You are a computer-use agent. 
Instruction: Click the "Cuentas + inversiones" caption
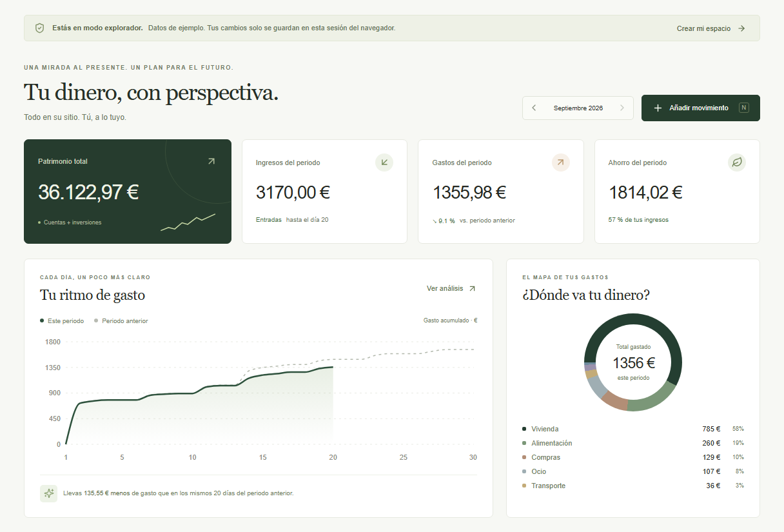[72, 222]
